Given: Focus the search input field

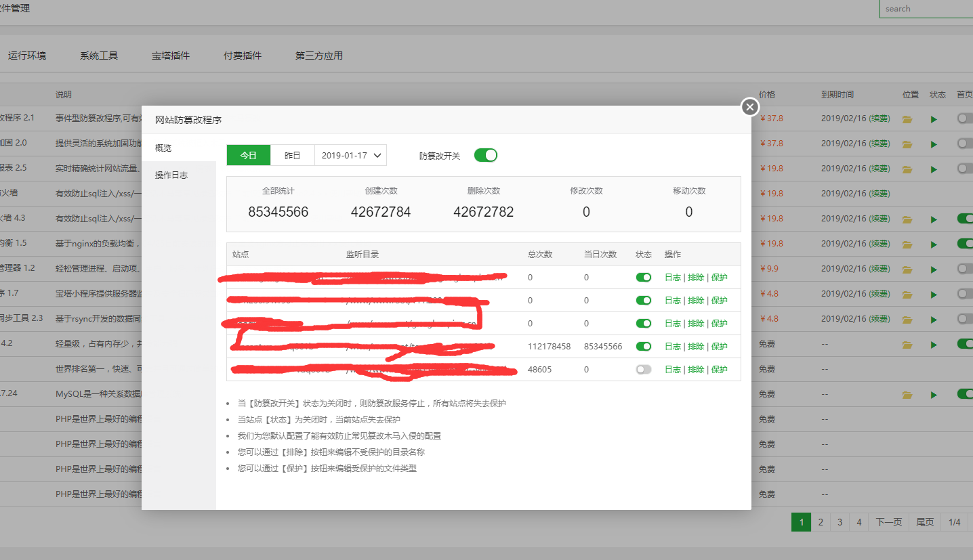Looking at the screenshot, I should (x=926, y=9).
